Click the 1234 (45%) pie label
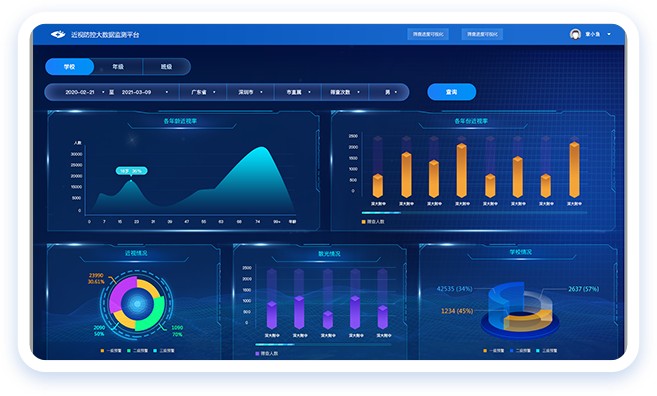The height and width of the screenshot is (396, 657). pyautogui.click(x=457, y=311)
